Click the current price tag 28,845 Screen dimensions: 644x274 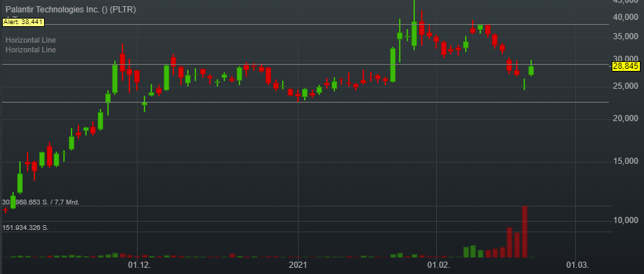pyautogui.click(x=626, y=66)
